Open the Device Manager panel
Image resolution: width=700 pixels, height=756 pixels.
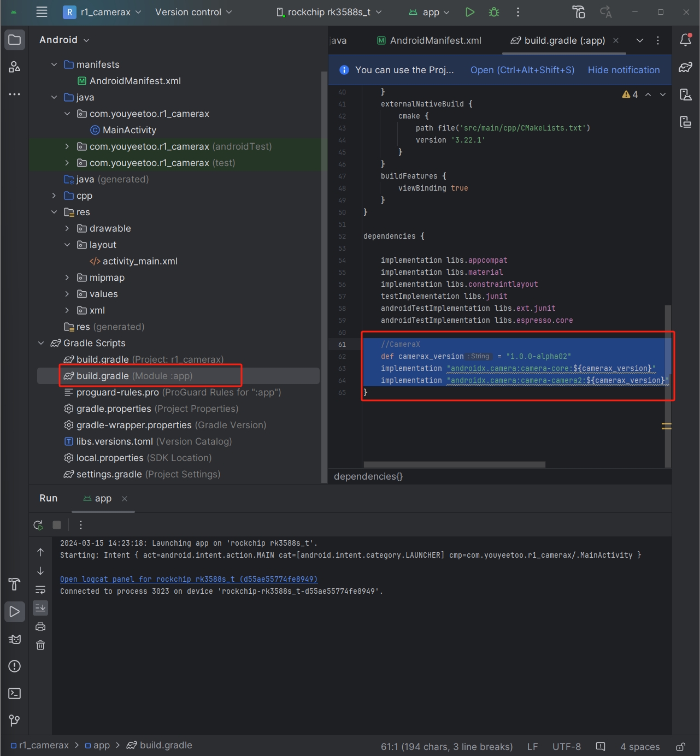point(685,94)
